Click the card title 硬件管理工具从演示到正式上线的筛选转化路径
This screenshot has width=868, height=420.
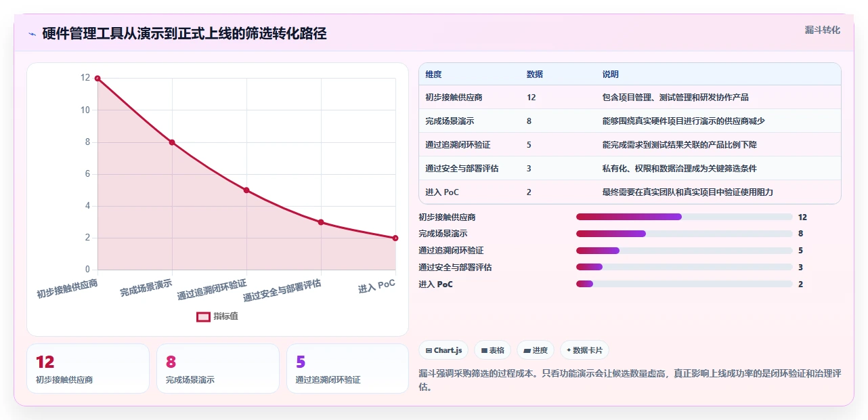184,34
